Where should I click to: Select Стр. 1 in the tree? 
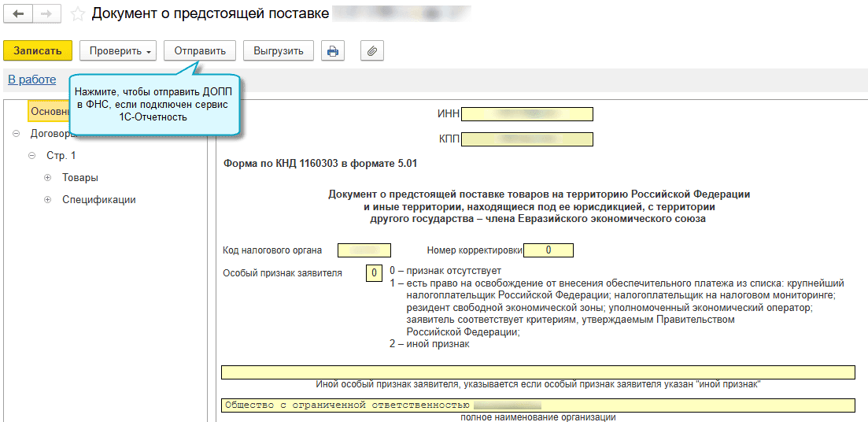point(61,156)
